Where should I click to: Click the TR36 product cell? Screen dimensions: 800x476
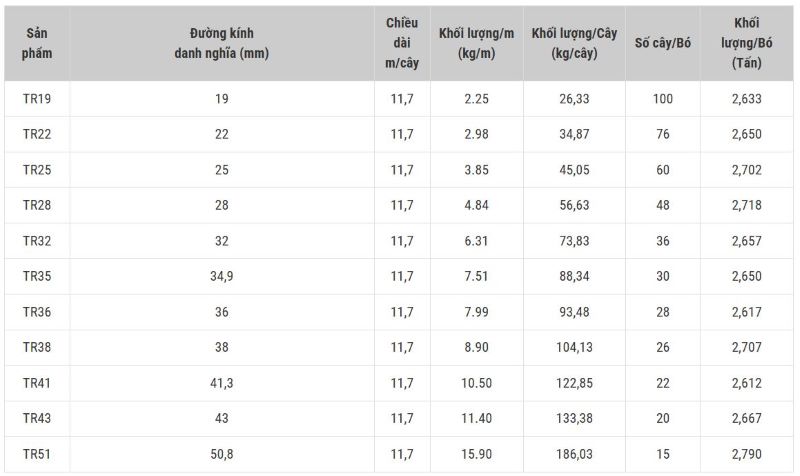coord(37,312)
